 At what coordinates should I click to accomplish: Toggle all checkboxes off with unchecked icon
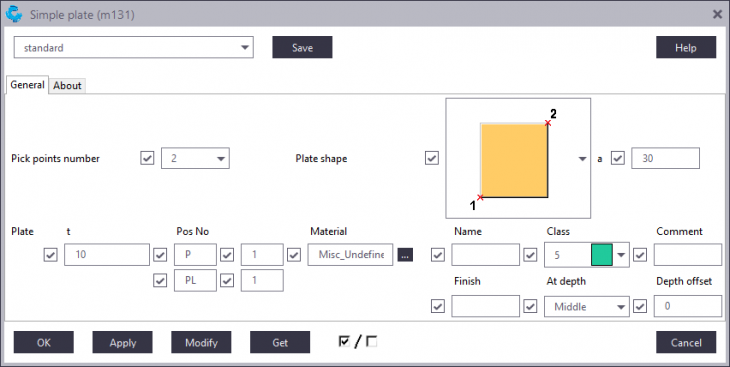pos(372,342)
